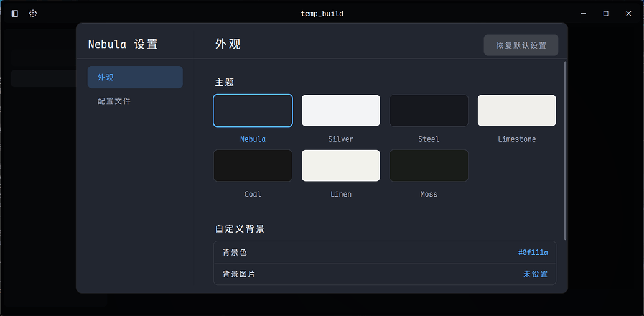
Task: Pick the Coal theme preview
Action: [x=253, y=165]
